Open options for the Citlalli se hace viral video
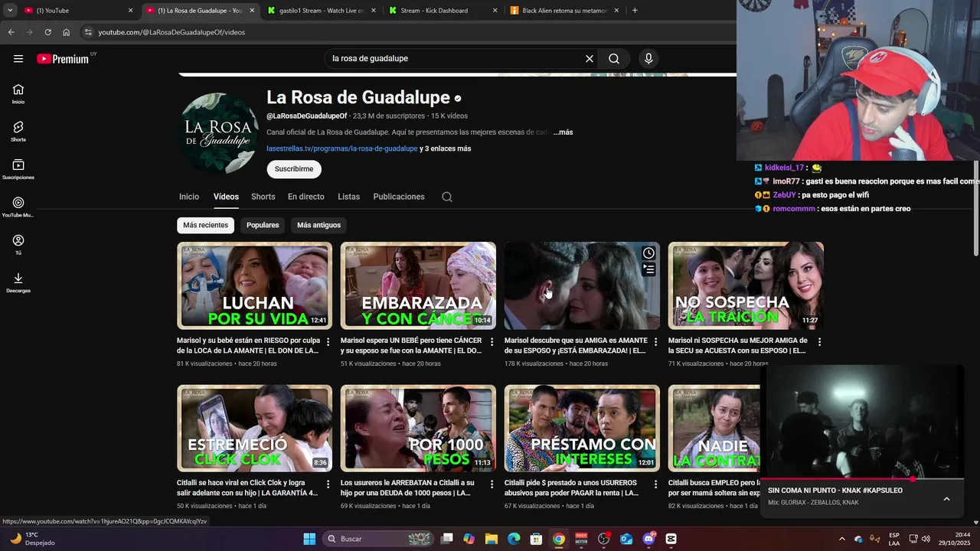 328,484
